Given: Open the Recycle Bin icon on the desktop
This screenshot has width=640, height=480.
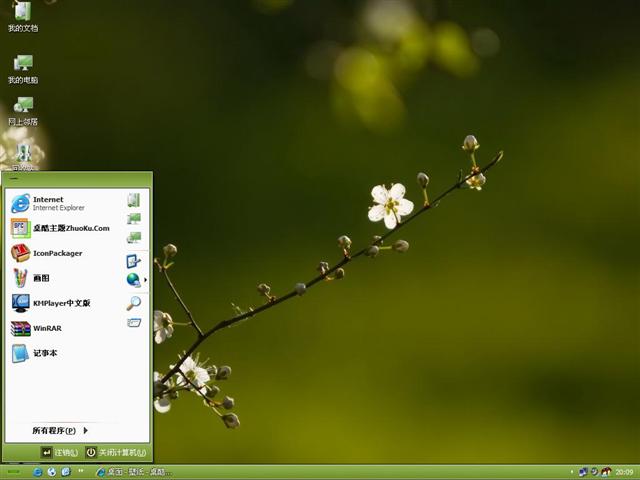Looking at the screenshot, I should (24, 157).
